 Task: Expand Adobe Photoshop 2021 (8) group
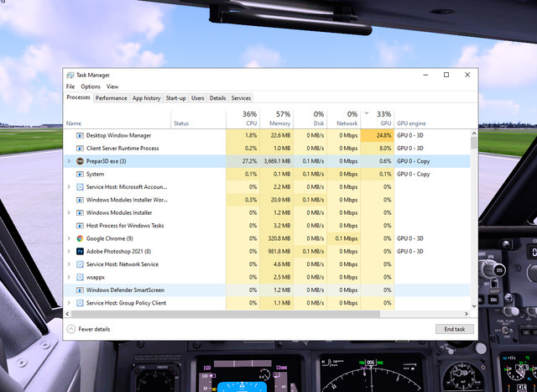69,251
